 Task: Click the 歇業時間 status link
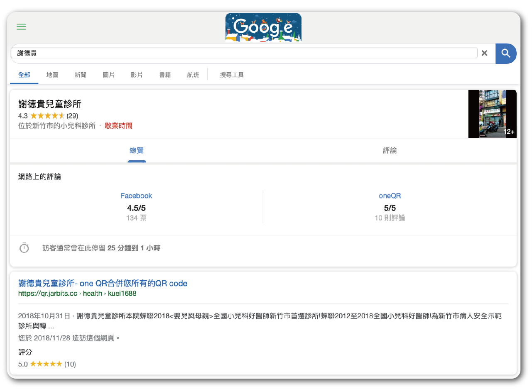coord(118,125)
